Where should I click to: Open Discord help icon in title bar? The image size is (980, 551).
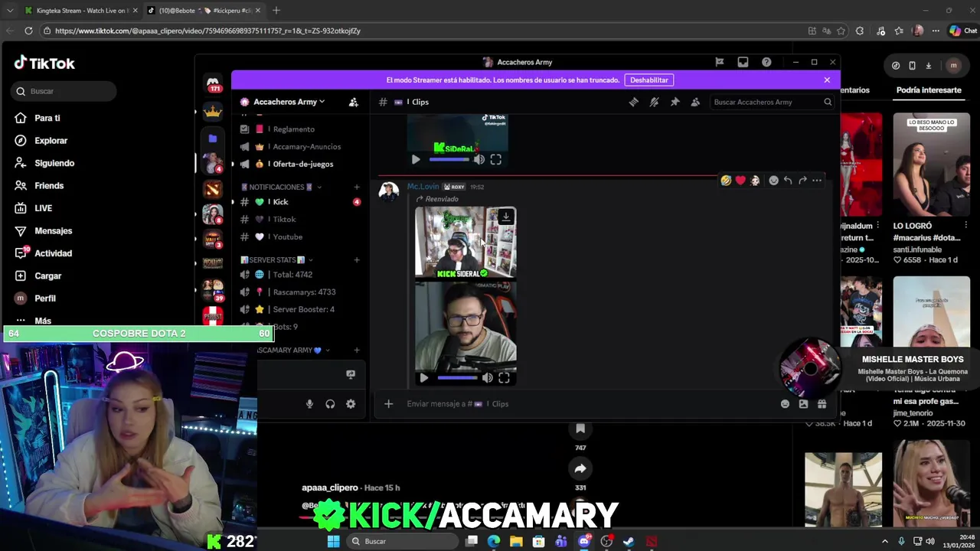point(766,62)
